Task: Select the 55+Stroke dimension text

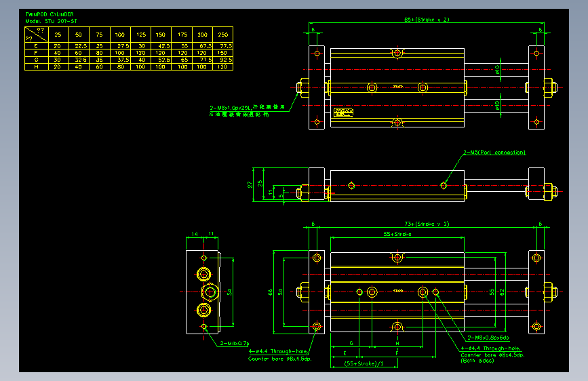Action: point(397,234)
